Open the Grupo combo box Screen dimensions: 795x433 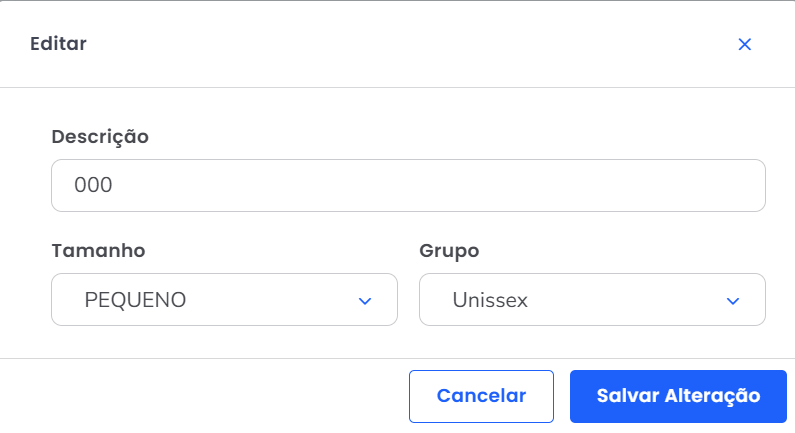[592, 300]
